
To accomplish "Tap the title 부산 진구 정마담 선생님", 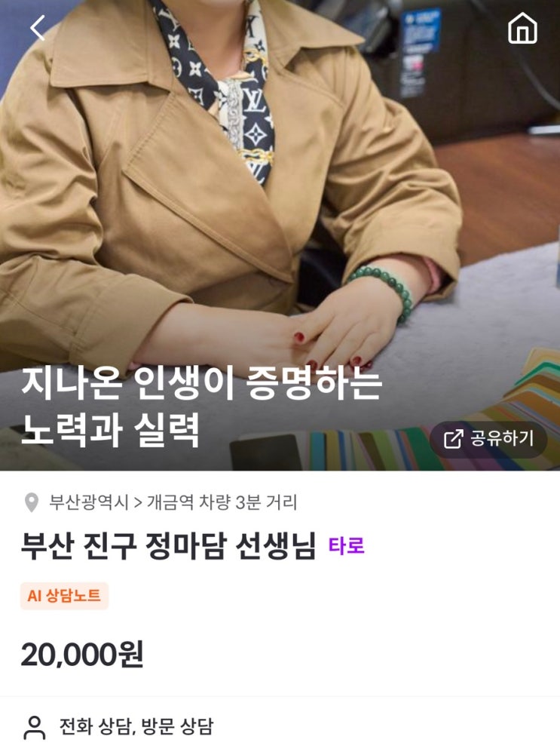I will (168, 545).
